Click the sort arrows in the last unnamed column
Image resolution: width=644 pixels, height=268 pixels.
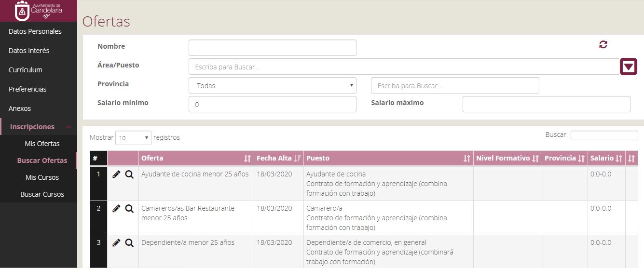point(631,158)
